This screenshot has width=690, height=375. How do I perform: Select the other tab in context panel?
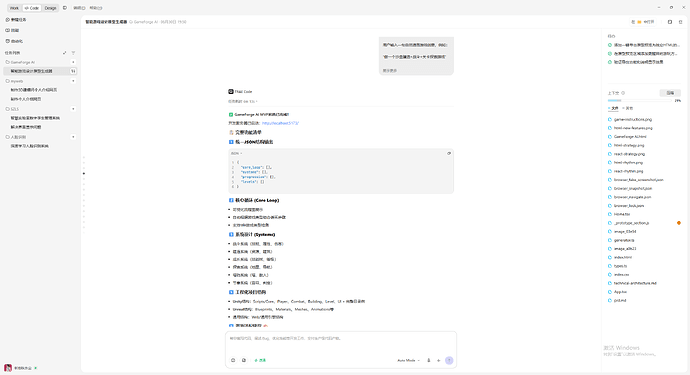(x=628, y=108)
